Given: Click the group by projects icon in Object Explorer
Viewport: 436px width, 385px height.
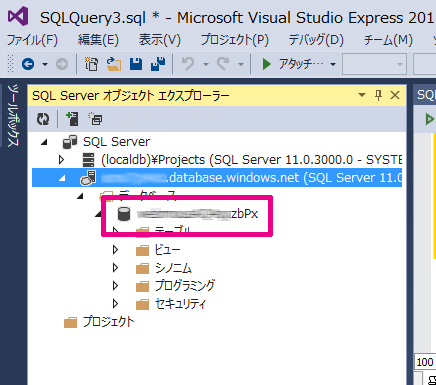Looking at the screenshot, I should tap(95, 119).
